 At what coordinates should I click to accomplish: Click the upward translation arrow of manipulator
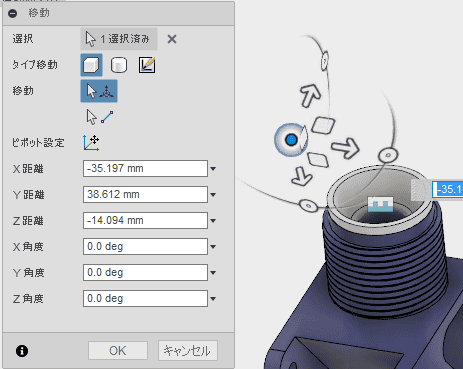click(x=311, y=96)
